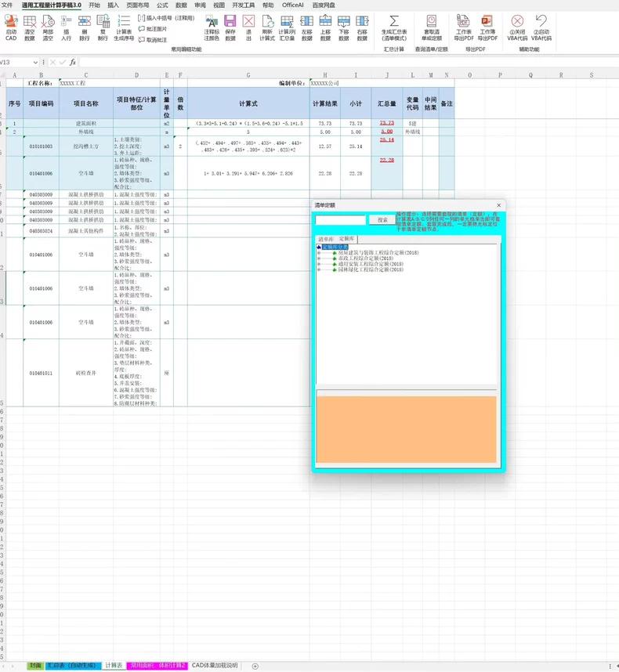Screen dimensions: 619x672
Task: Click the 刷新计算式 ribbon icon
Action: click(x=267, y=27)
